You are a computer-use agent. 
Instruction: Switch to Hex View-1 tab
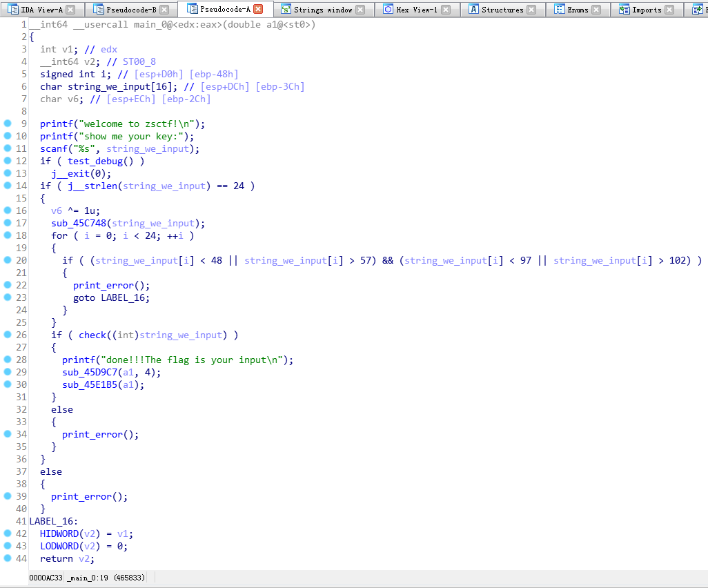coord(416,10)
